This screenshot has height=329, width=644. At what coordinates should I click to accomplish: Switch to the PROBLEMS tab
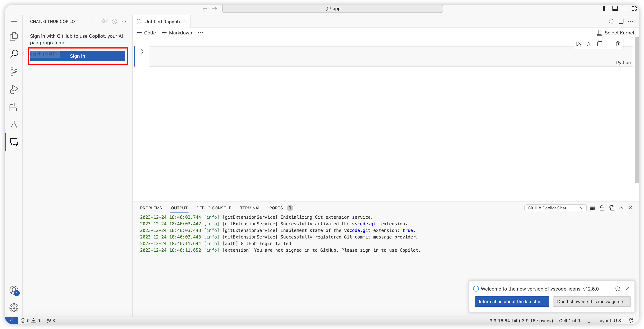(x=151, y=208)
